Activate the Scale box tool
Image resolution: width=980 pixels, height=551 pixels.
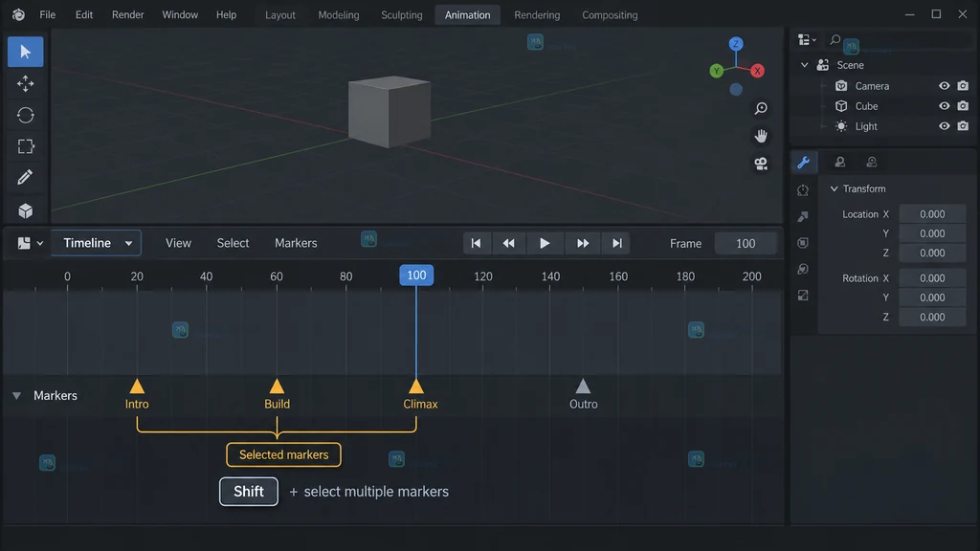coord(26,146)
